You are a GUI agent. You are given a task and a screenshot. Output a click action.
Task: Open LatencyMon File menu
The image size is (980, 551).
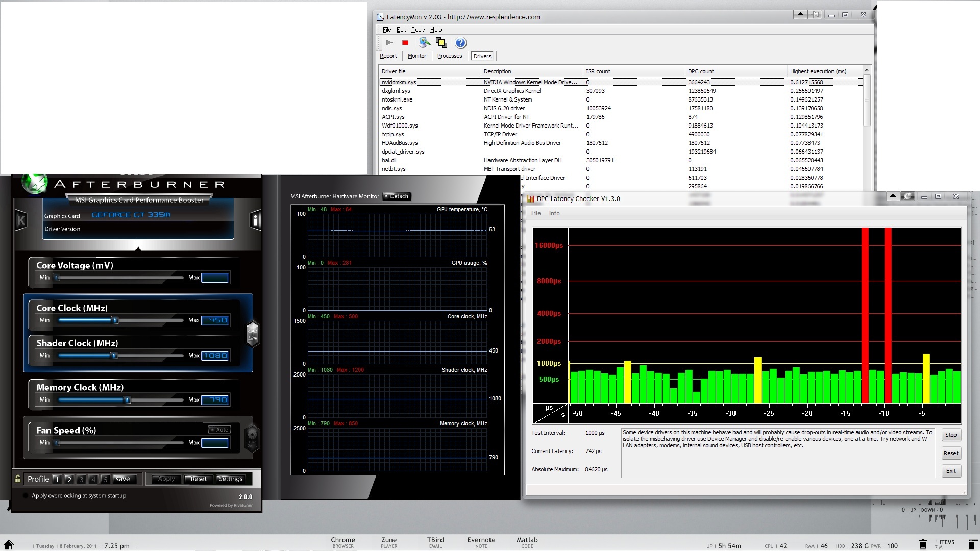click(x=387, y=30)
